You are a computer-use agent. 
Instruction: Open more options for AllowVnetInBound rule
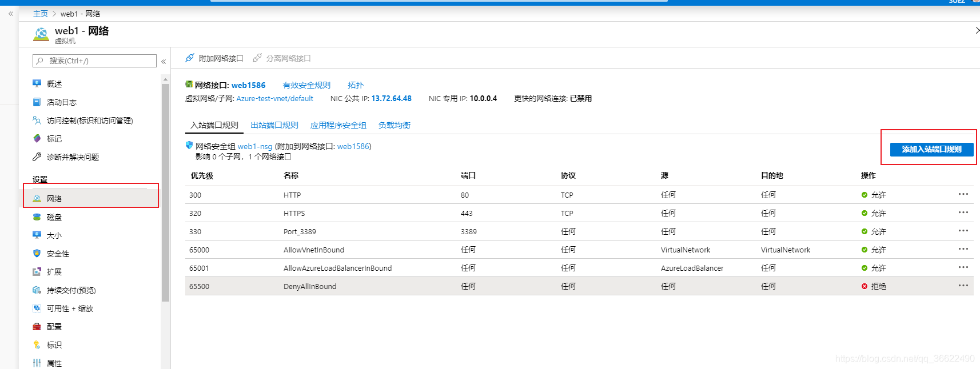pyautogui.click(x=963, y=249)
